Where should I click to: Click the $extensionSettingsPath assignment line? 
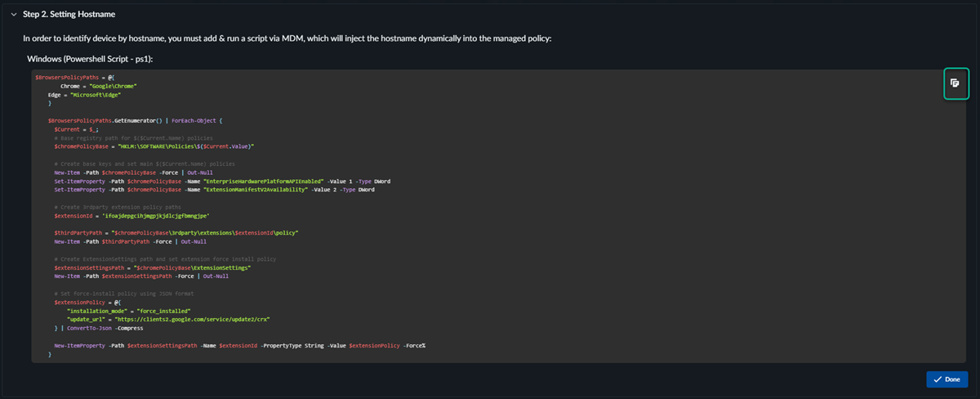pos(152,267)
